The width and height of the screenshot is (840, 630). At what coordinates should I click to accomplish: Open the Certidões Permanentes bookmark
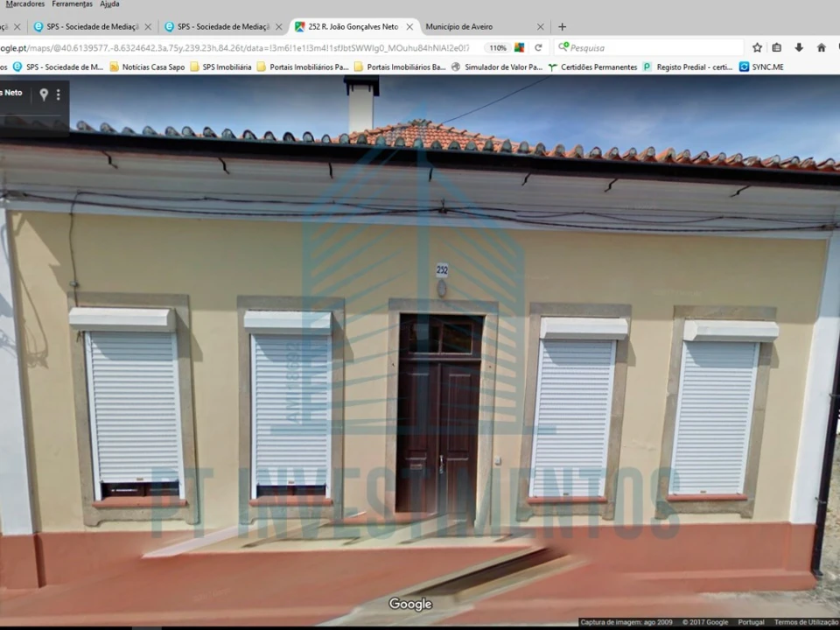point(598,66)
